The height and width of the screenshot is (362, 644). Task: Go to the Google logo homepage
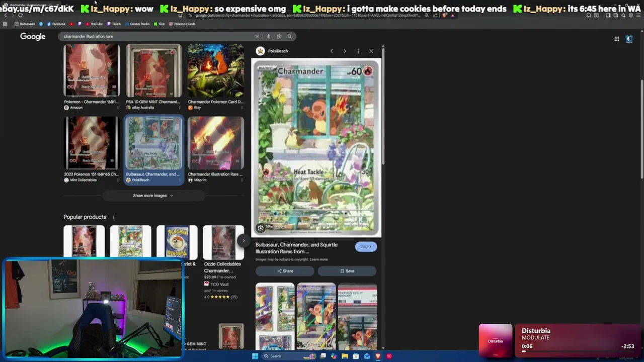[33, 36]
